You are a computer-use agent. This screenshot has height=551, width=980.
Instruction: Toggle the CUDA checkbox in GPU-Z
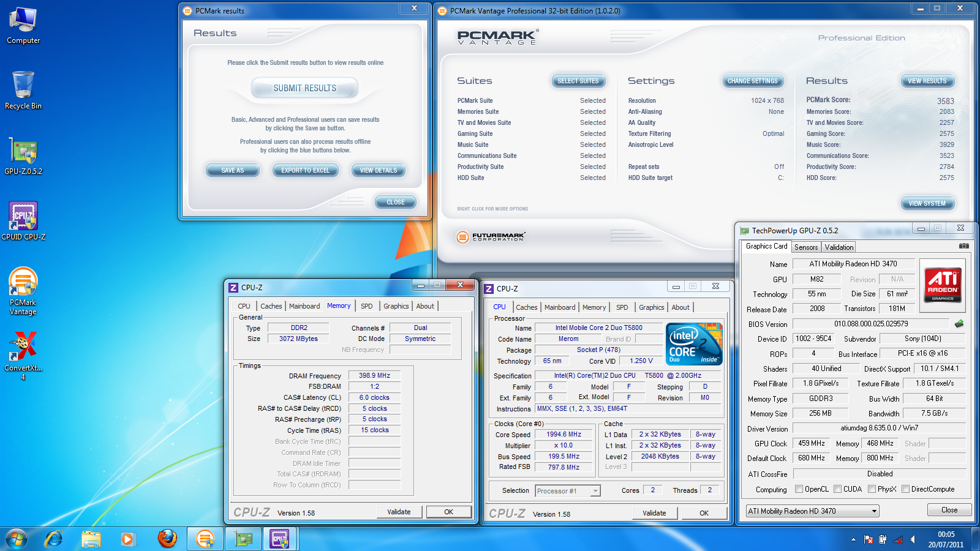pyautogui.click(x=837, y=489)
